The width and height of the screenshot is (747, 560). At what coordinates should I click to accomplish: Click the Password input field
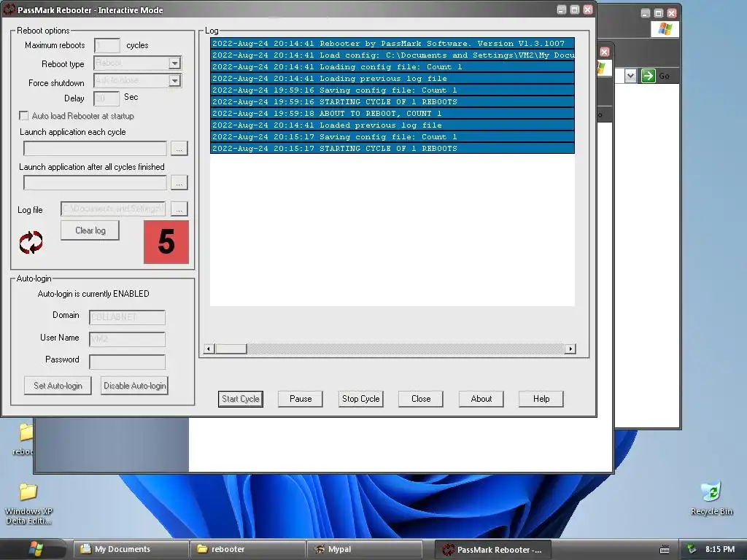pyautogui.click(x=127, y=362)
